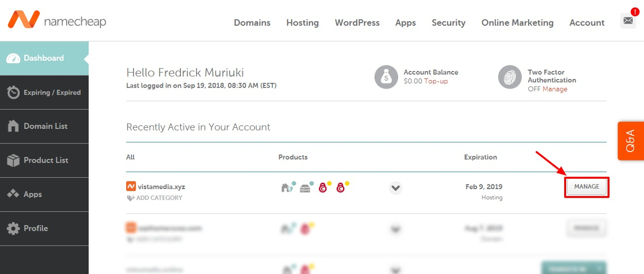Image resolution: width=644 pixels, height=274 pixels.
Task: Open the orange Q&A side tab
Action: click(x=631, y=141)
